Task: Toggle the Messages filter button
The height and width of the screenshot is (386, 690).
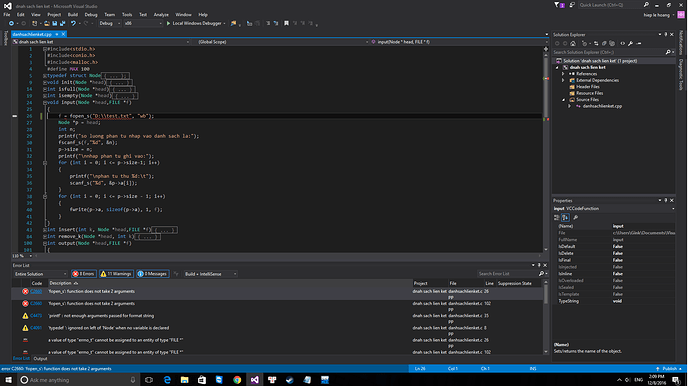Action: (152, 274)
